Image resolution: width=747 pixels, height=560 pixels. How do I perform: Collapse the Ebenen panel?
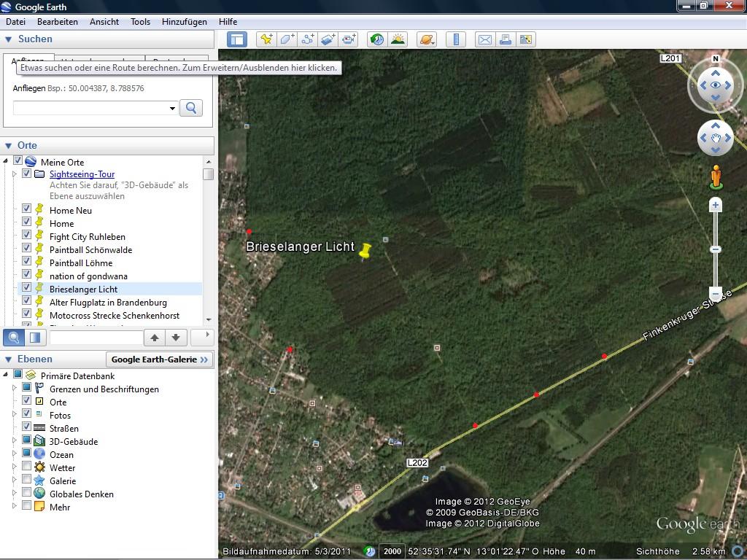[x=8, y=359]
